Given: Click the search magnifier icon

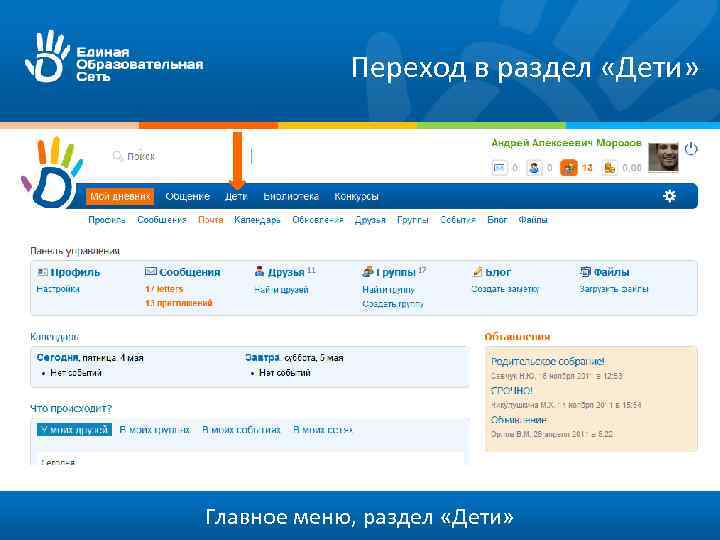Looking at the screenshot, I should (x=118, y=156).
